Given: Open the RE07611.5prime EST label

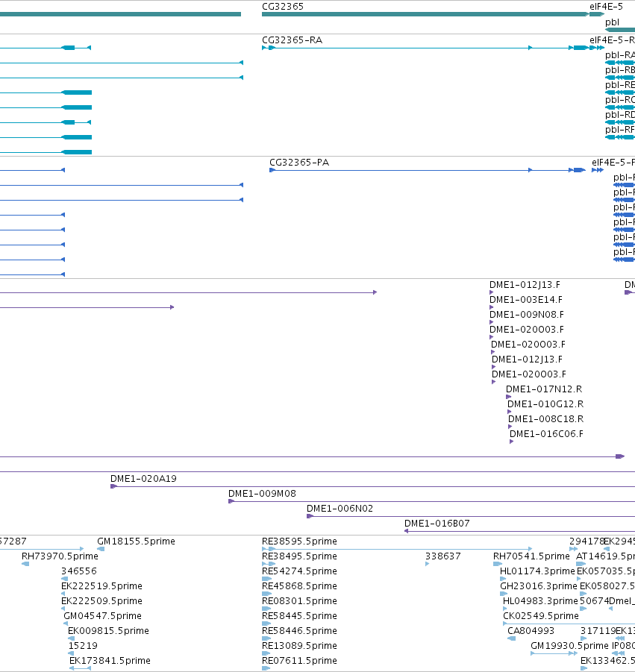Looking at the screenshot, I should (299, 660).
